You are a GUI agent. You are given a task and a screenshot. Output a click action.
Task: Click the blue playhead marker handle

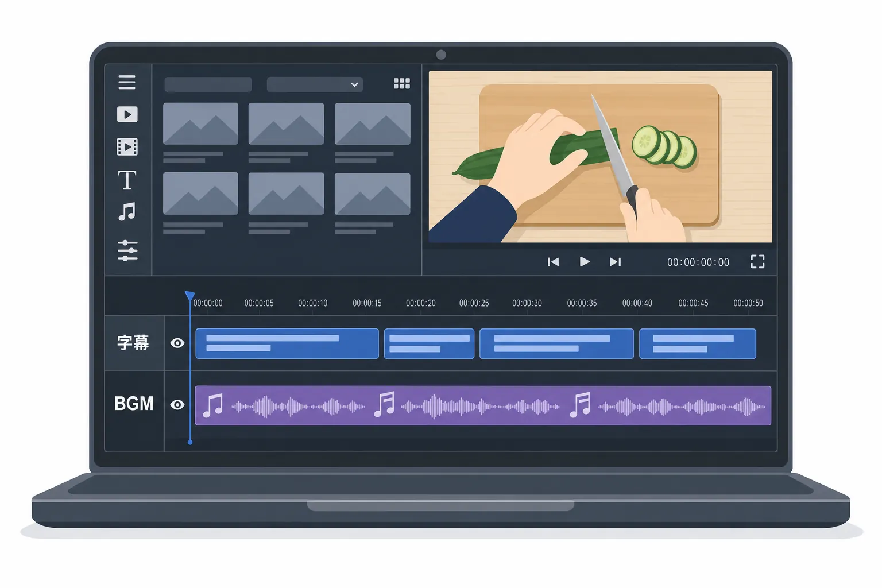tap(189, 296)
